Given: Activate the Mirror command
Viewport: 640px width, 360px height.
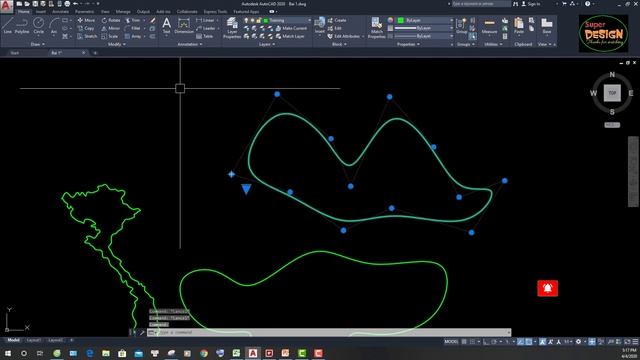Looking at the screenshot, I should 111,28.
